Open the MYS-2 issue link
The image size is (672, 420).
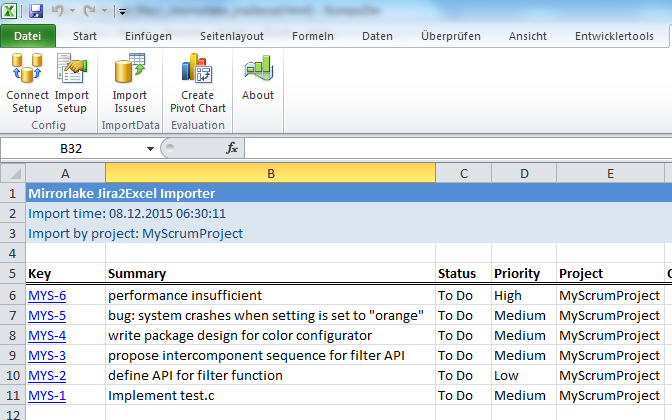[47, 376]
